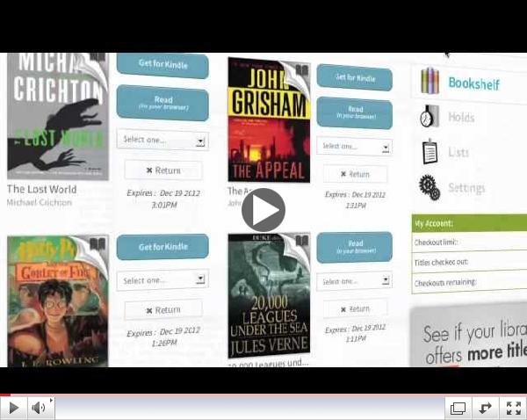Open Select one dropdown for 20,000 Leagues
The image size is (527, 420).
[354, 281]
